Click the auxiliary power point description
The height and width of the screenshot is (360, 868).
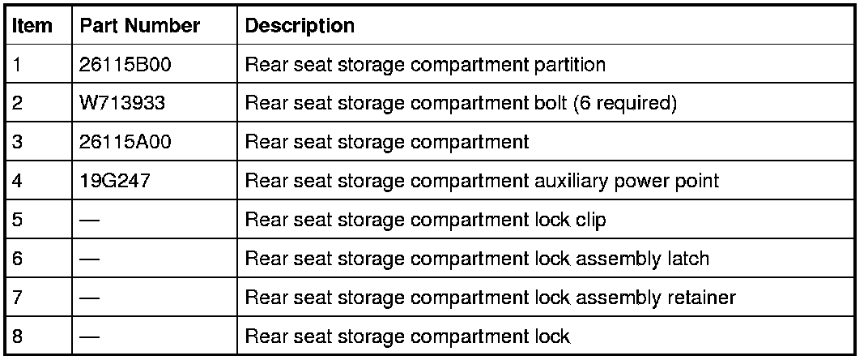482,181
